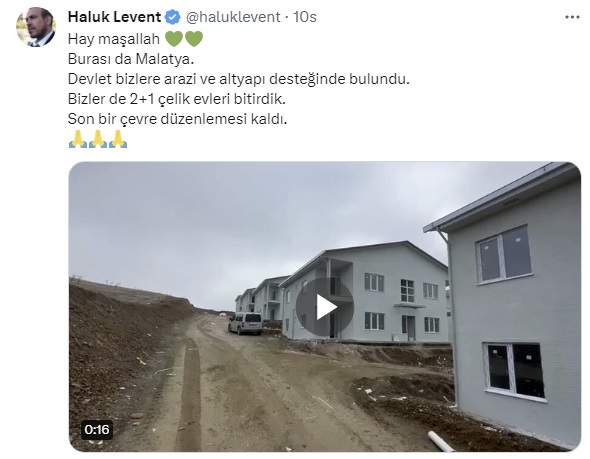Viewport: 590px width, 459px height.
Task: Click the 'Hay maşallah' text
Action: coord(114,39)
